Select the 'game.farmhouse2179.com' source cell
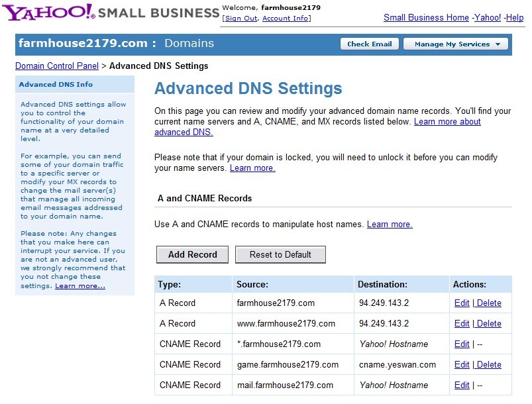The height and width of the screenshot is (404, 532). [x=293, y=365]
